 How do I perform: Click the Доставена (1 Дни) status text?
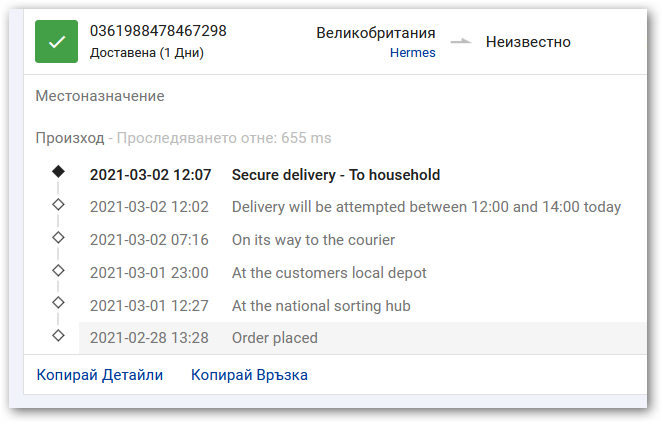pyautogui.click(x=147, y=53)
